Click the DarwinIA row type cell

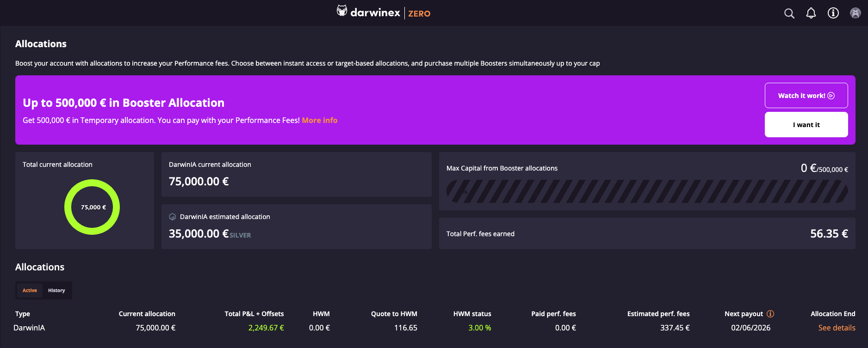coord(29,328)
